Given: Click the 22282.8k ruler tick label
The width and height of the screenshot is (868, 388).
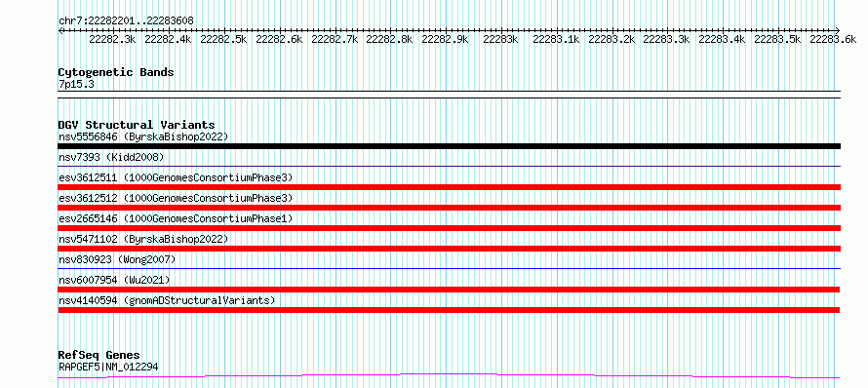Looking at the screenshot, I should [x=390, y=39].
